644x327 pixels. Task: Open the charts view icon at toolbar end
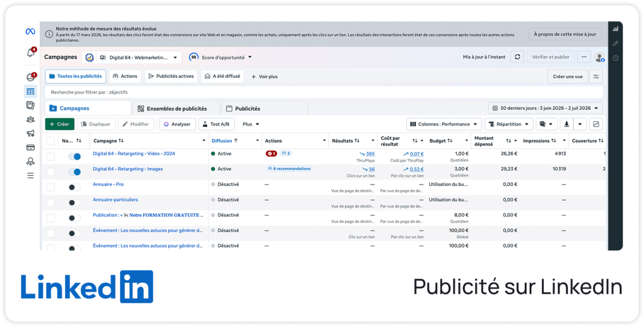(596, 124)
